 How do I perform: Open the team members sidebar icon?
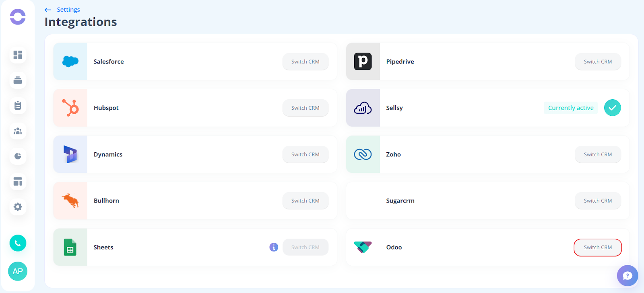[x=18, y=131]
